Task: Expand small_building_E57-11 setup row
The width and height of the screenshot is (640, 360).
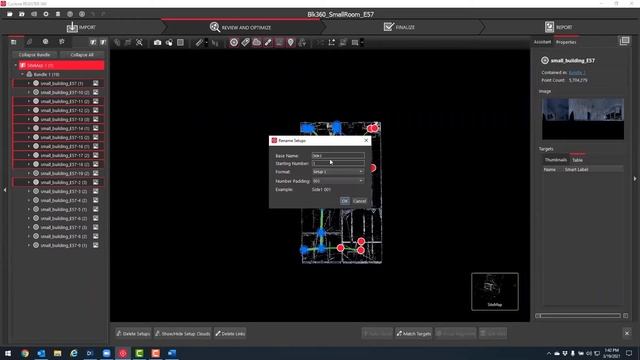Action: (x=29, y=101)
